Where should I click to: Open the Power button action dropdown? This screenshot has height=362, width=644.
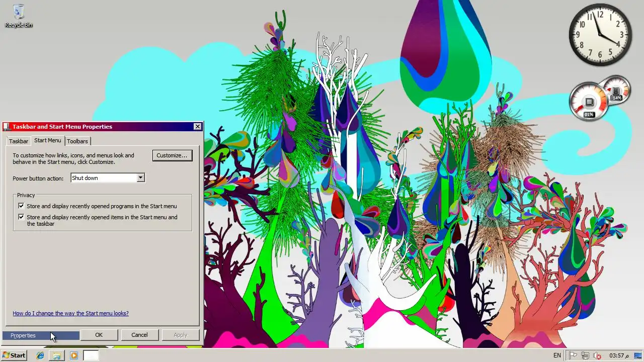click(x=108, y=178)
